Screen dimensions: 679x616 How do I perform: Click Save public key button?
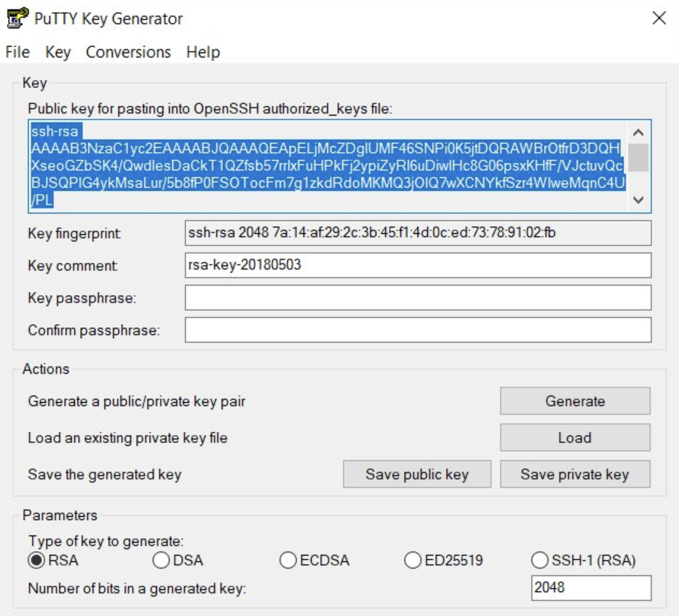tap(417, 474)
